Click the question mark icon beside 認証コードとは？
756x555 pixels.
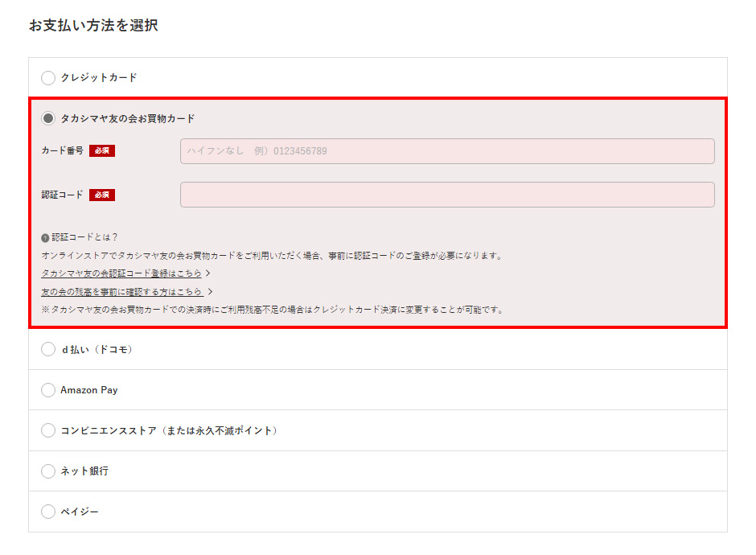coord(45,238)
